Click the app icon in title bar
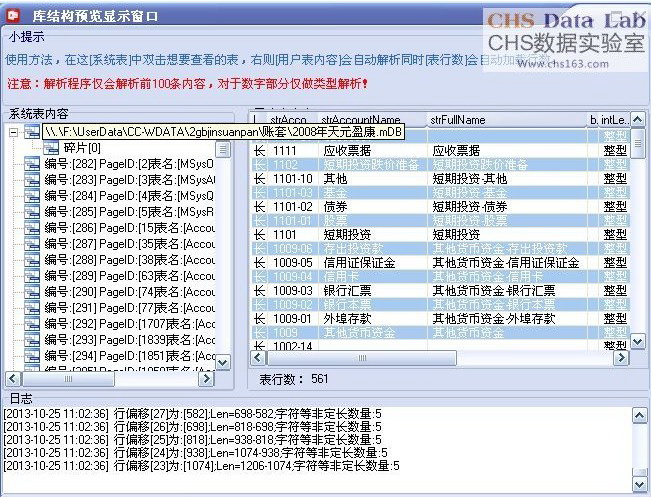This screenshot has height=497, width=651. (x=14, y=15)
